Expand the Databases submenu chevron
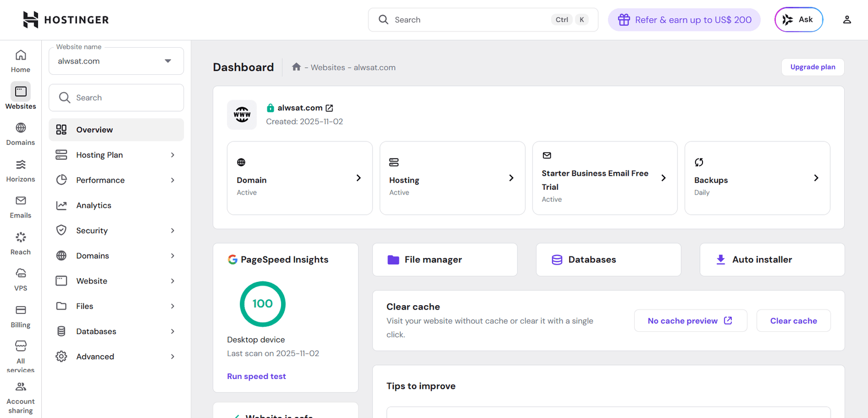This screenshot has height=418, width=868. pyautogui.click(x=173, y=331)
